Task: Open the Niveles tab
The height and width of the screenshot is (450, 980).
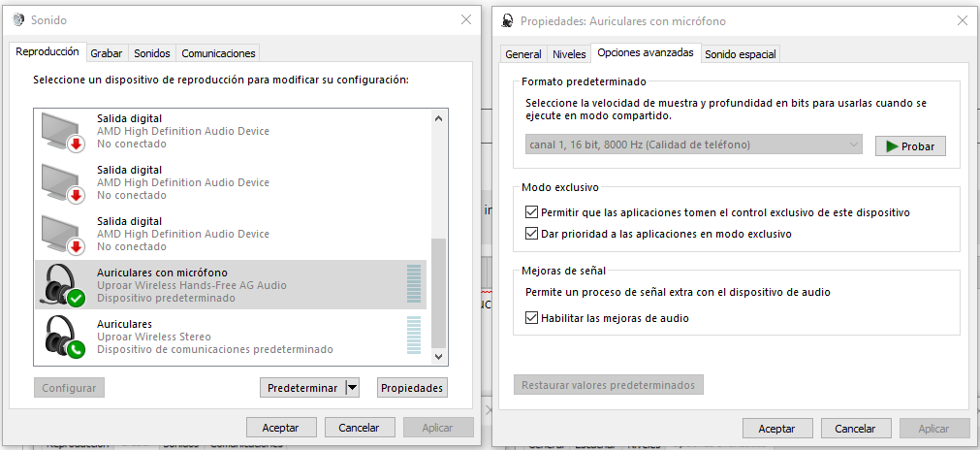Action: [569, 54]
